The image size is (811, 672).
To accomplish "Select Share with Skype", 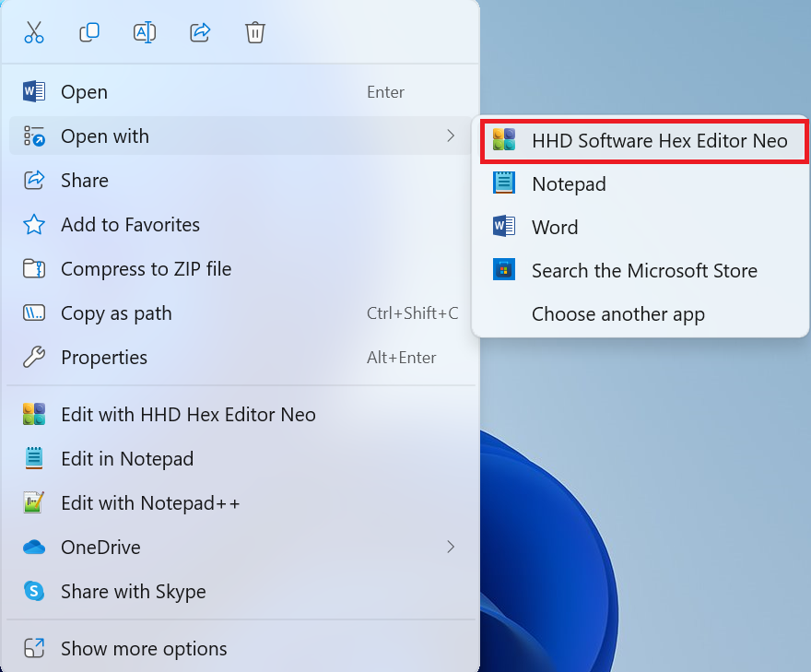I will 241,591.
